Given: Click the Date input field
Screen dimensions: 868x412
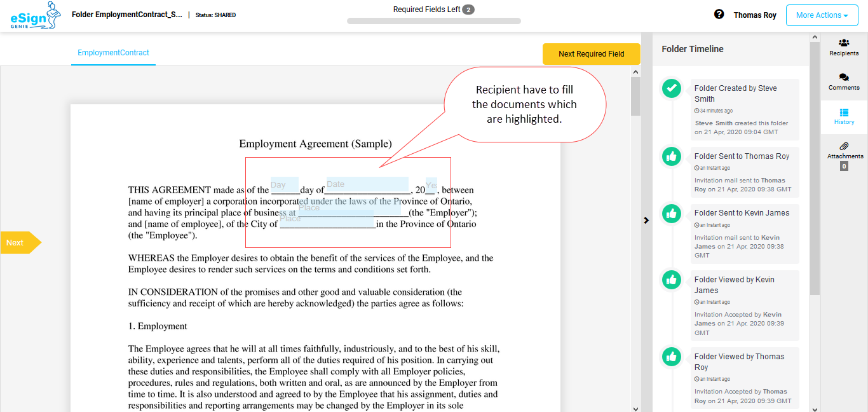Looking at the screenshot, I should [367, 184].
